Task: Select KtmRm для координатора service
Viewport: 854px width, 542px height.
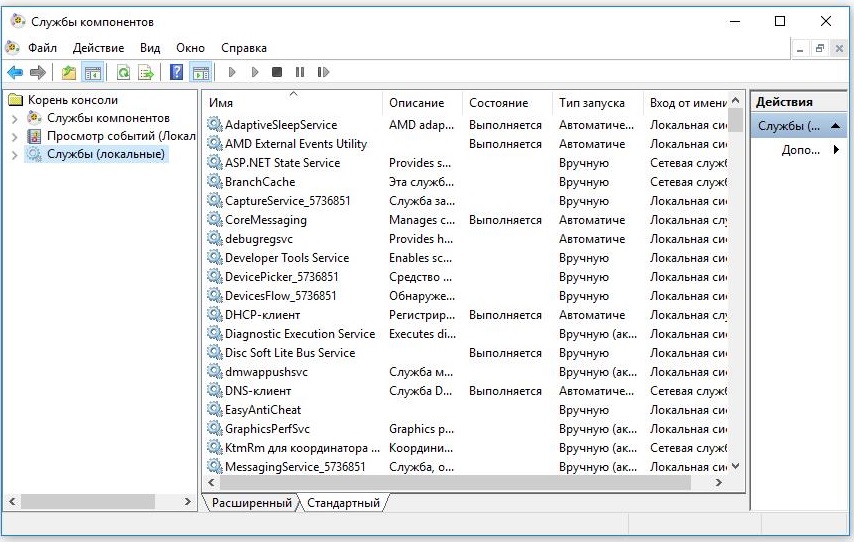Action: pyautogui.click(x=302, y=448)
